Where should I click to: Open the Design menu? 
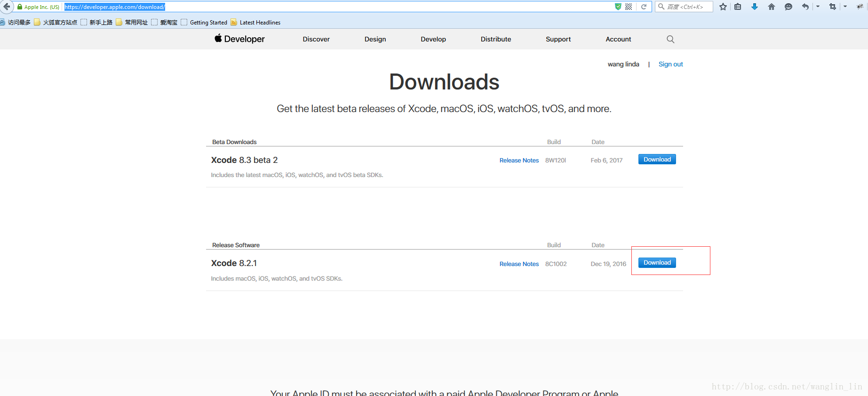pos(375,39)
